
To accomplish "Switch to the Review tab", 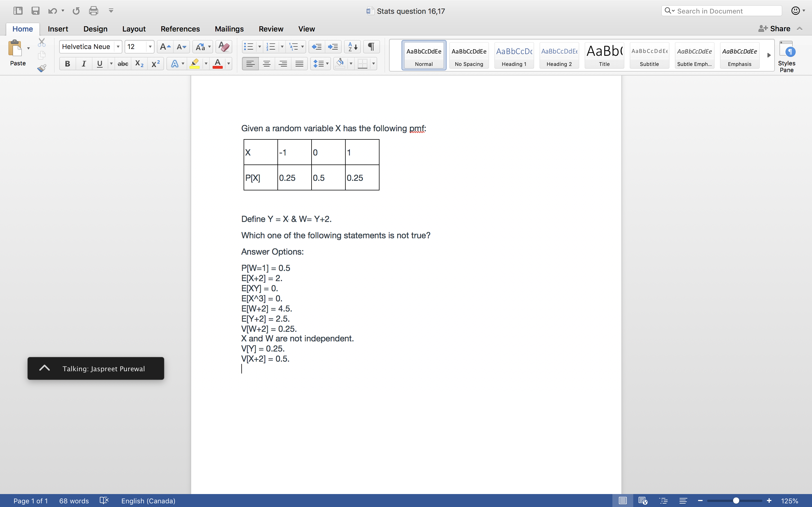I will click(x=271, y=29).
